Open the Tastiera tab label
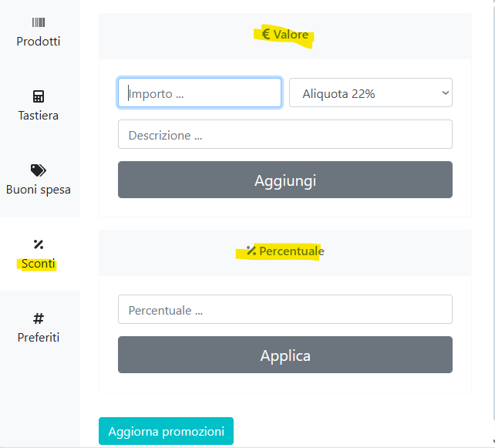495x448 pixels. (x=39, y=116)
